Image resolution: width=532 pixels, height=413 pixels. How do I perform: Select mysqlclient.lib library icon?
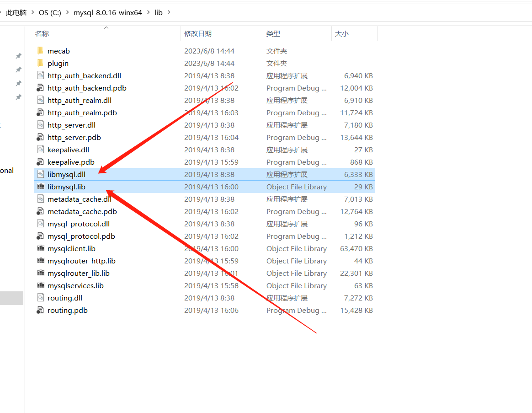click(x=40, y=248)
